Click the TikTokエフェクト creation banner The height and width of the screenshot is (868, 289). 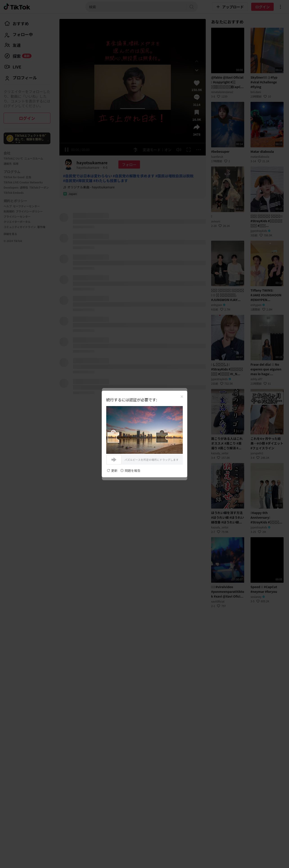click(27, 139)
